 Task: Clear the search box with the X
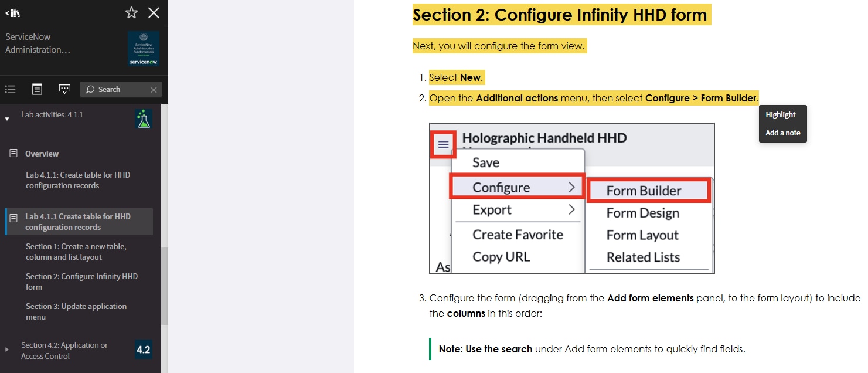coord(154,90)
